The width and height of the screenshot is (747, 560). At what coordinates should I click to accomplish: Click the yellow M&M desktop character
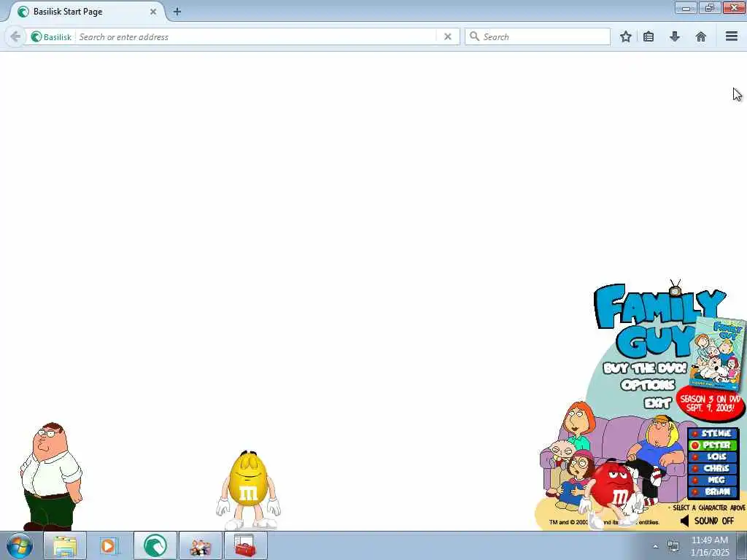tap(248, 489)
